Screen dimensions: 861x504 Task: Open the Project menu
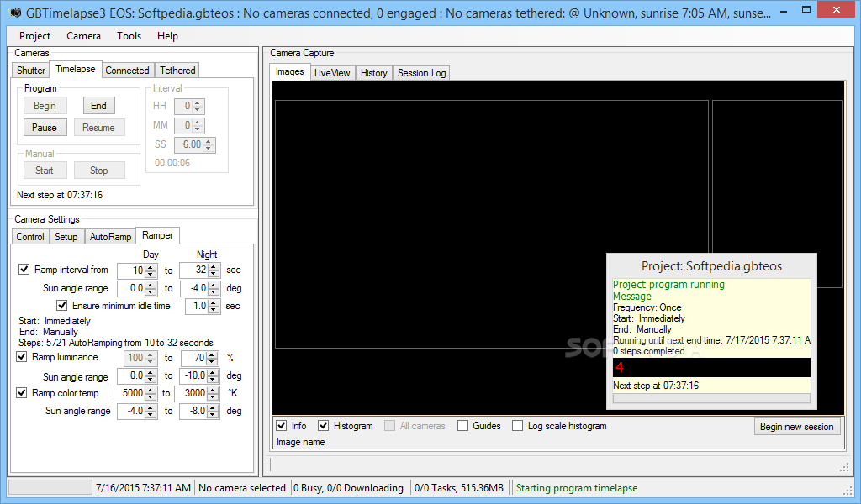point(34,36)
